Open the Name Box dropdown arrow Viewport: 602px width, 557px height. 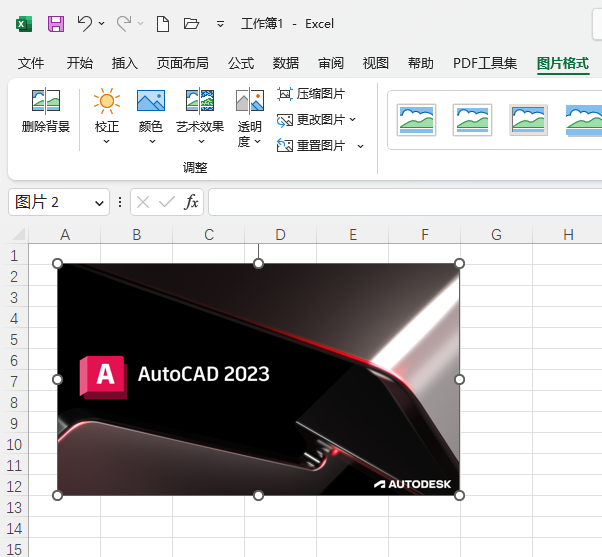[x=99, y=203]
